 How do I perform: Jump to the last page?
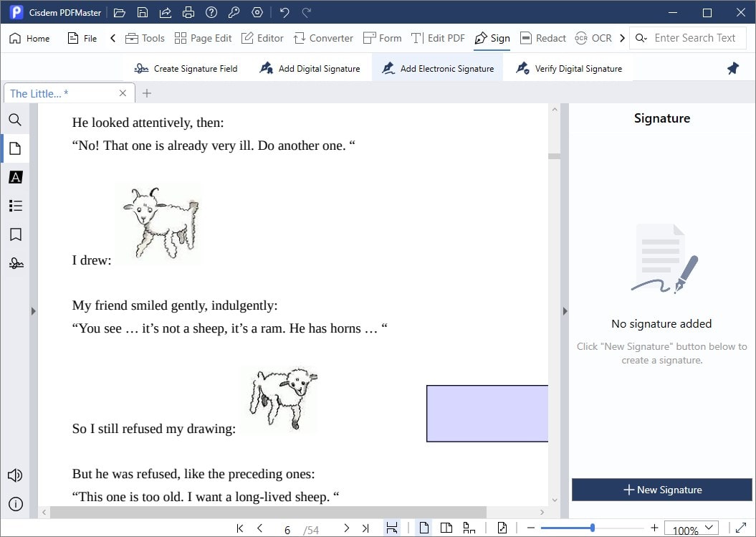(x=365, y=528)
